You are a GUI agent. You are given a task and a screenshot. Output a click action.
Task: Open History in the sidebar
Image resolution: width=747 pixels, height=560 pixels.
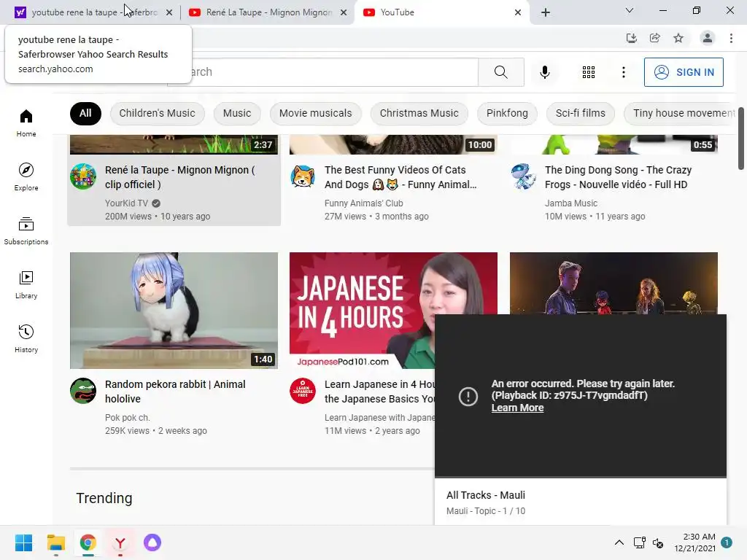[x=26, y=338]
